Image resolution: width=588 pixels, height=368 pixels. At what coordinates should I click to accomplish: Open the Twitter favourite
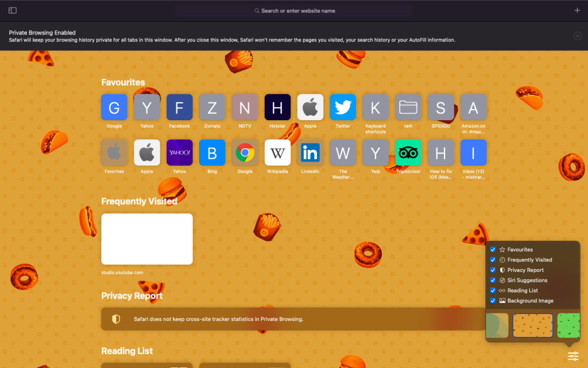343,108
